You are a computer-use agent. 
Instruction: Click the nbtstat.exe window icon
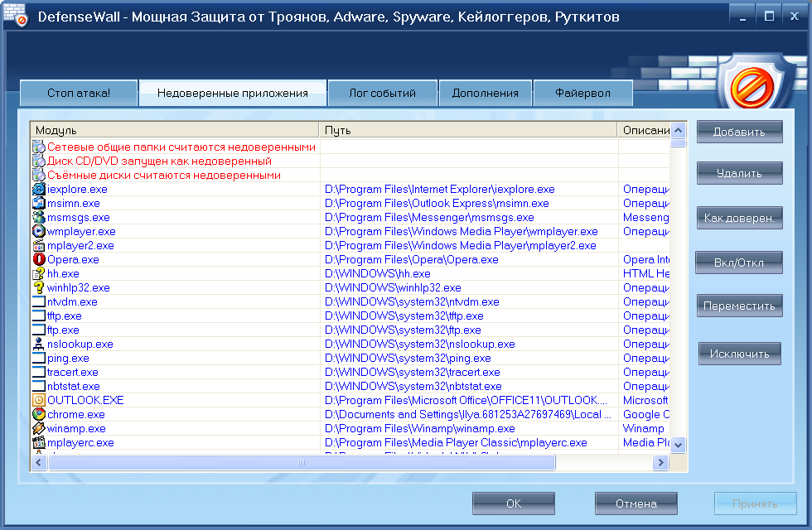pos(39,386)
